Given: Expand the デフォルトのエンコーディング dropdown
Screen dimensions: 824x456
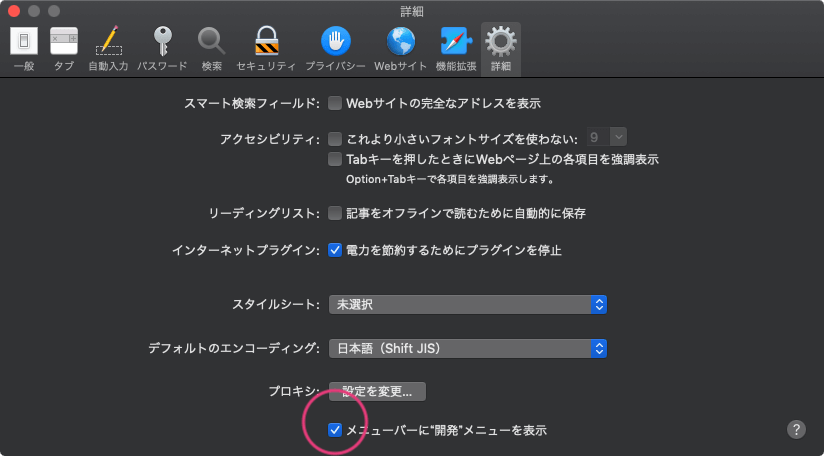Looking at the screenshot, I should click(468, 349).
